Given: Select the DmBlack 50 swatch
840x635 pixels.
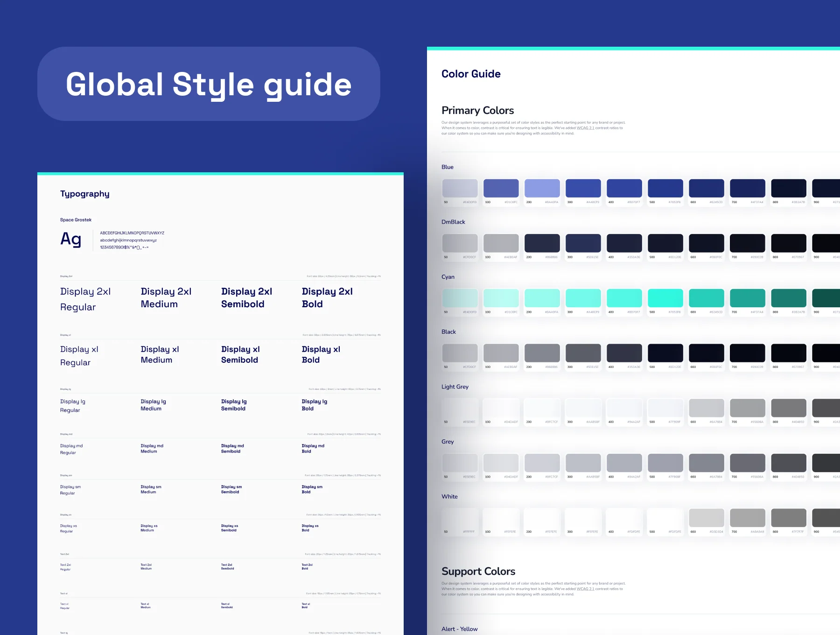Looking at the screenshot, I should click(460, 243).
